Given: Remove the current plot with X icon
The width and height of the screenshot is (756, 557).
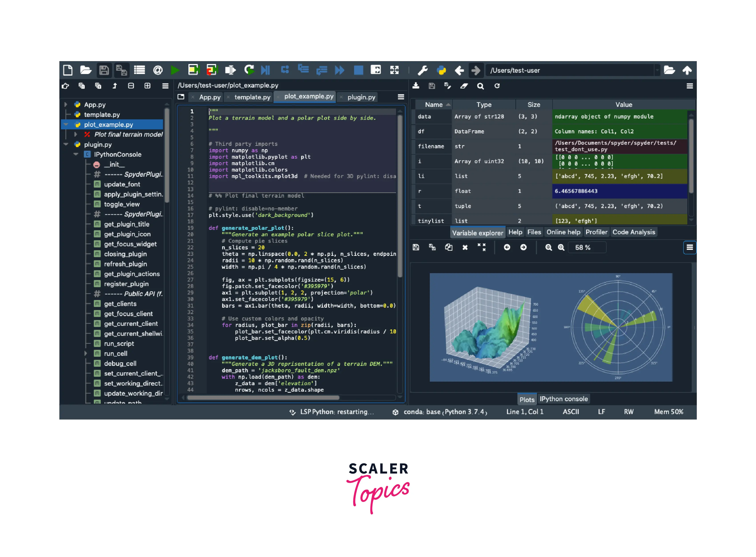Looking at the screenshot, I should (465, 247).
